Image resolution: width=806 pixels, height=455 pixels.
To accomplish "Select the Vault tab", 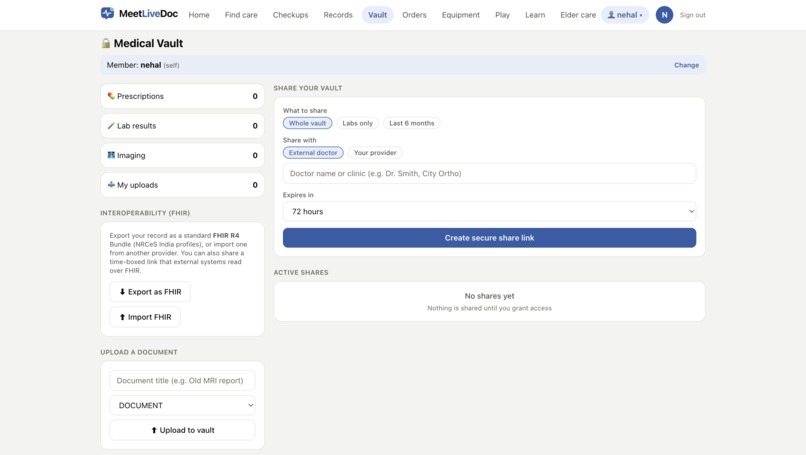I will (x=377, y=15).
